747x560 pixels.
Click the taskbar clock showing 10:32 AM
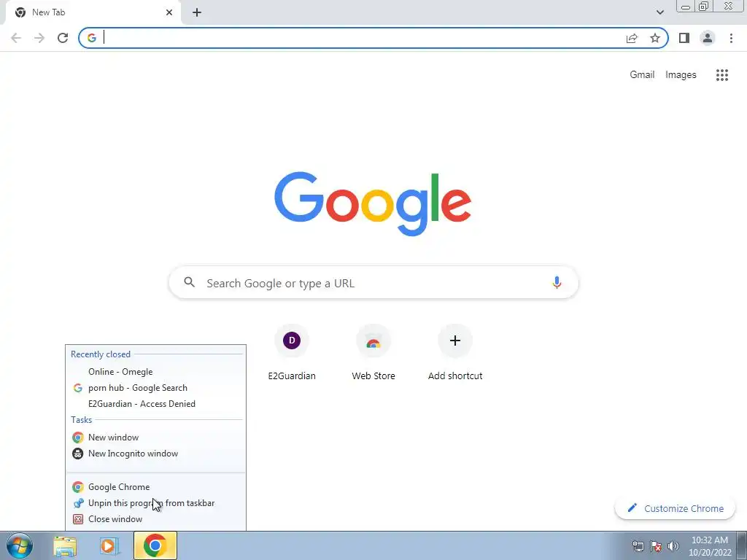(710, 545)
